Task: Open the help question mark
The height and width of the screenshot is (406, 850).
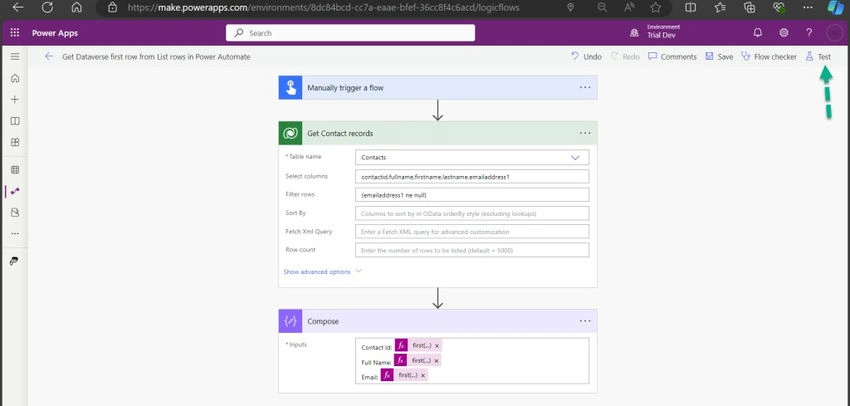Action: click(809, 33)
